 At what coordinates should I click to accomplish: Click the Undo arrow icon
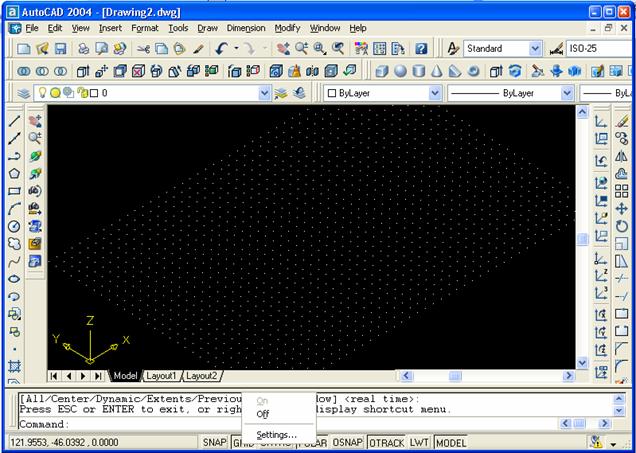pyautogui.click(x=221, y=48)
